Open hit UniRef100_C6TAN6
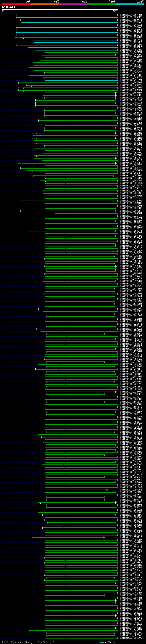 131,15
